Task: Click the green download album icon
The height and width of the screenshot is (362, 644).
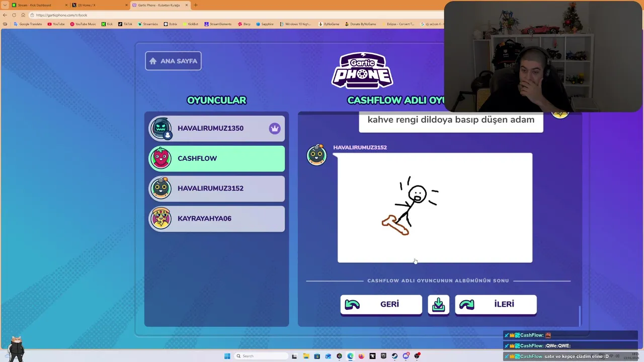Action: (x=438, y=304)
